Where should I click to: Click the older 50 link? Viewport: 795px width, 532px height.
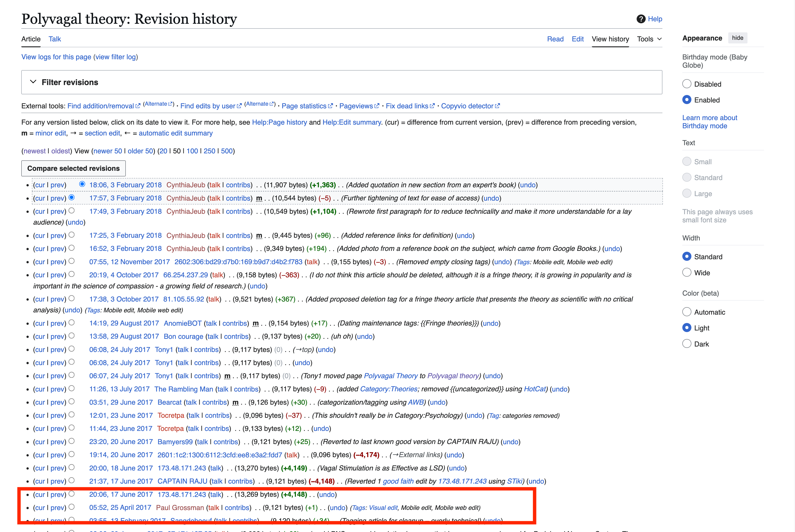point(140,151)
